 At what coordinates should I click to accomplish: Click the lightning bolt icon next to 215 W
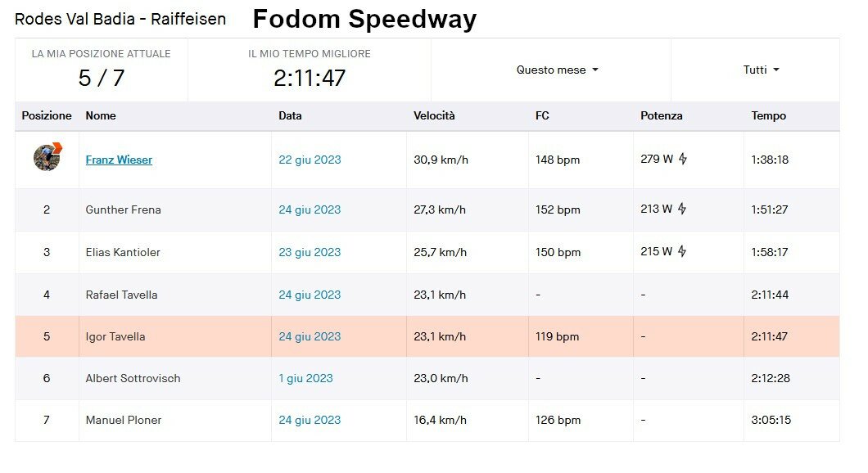tap(683, 251)
